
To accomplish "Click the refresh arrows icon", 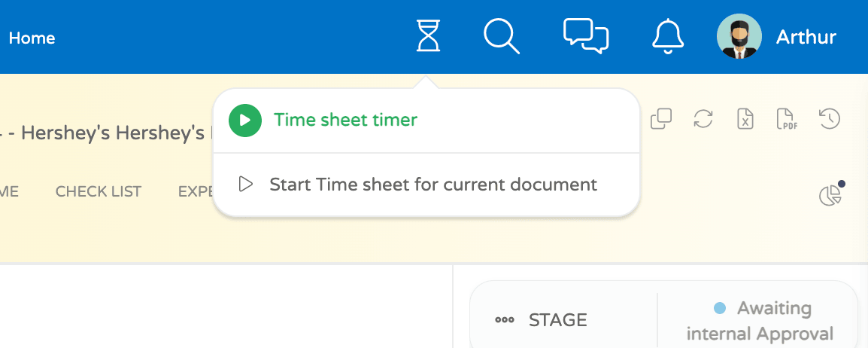I will click(703, 119).
